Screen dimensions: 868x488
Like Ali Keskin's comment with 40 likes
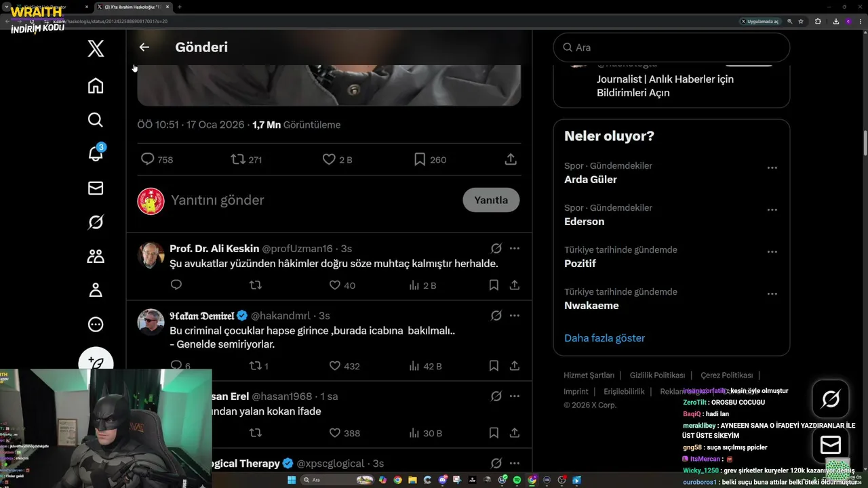point(334,285)
